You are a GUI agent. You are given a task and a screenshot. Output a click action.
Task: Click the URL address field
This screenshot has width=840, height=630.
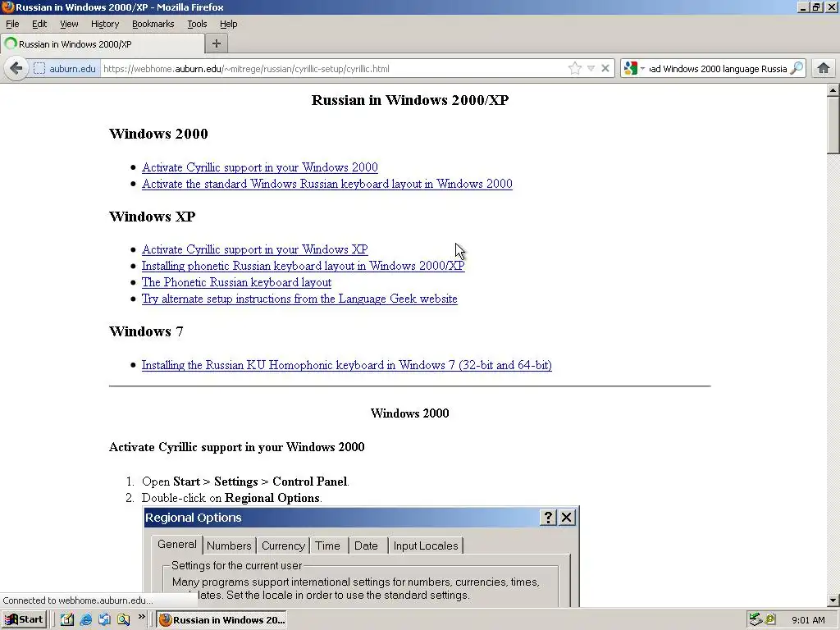(x=333, y=69)
